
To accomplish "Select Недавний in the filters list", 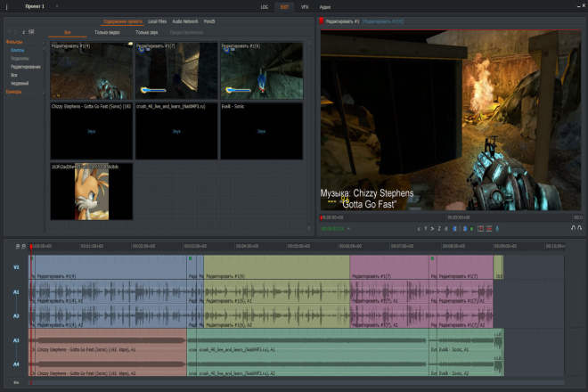I will coord(20,83).
